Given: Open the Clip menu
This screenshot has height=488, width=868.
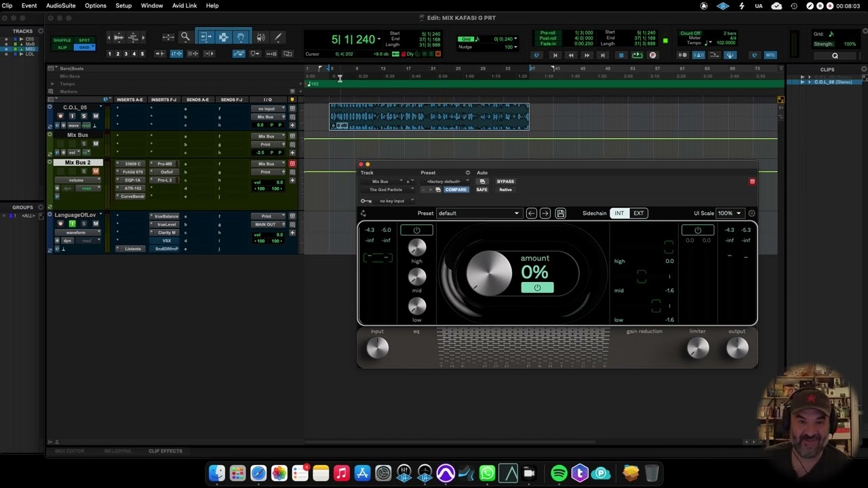Looking at the screenshot, I should (7, 6).
